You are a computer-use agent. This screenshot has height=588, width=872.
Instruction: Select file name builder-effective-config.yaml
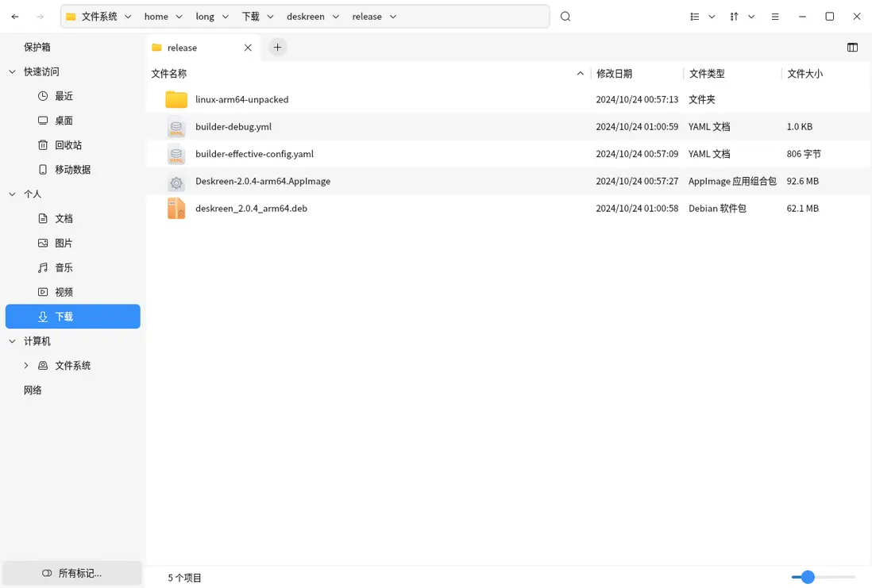click(x=255, y=154)
